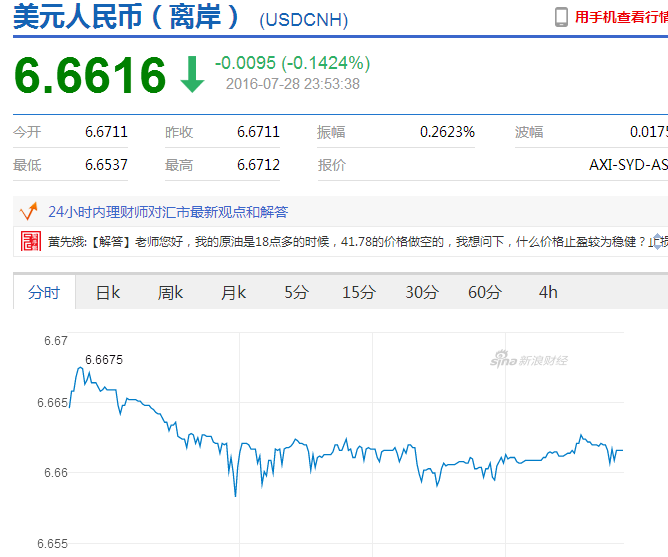This screenshot has width=668, height=557.
Task: Select the 15分 interval tab
Action: pyautogui.click(x=359, y=292)
